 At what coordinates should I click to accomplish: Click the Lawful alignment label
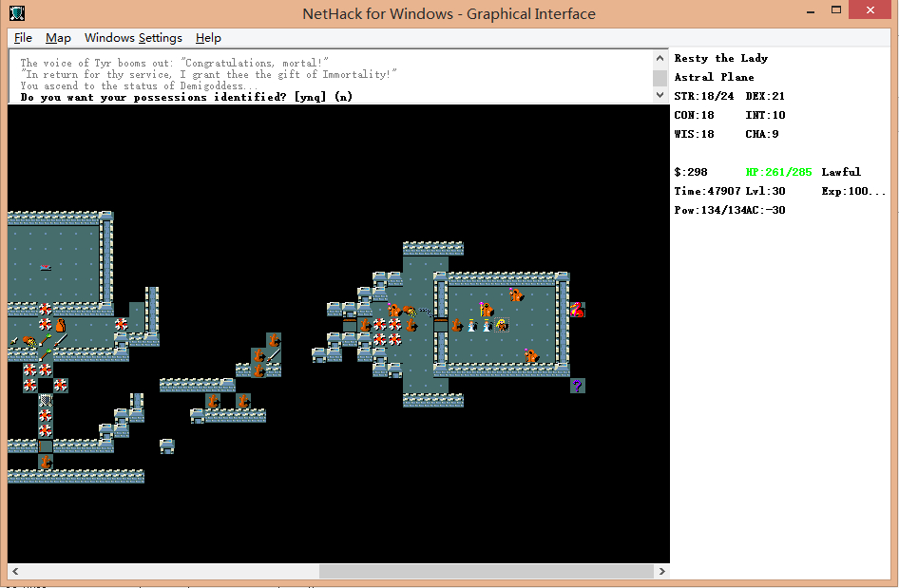(841, 172)
